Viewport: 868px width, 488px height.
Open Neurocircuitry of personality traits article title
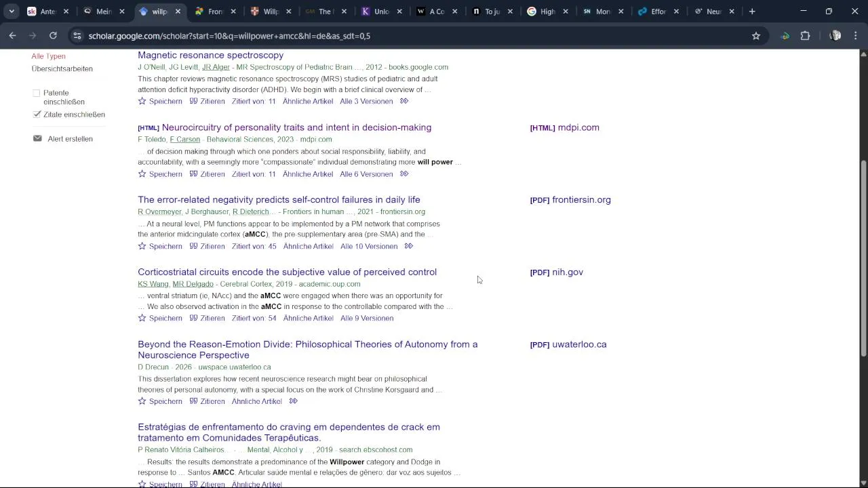click(296, 127)
